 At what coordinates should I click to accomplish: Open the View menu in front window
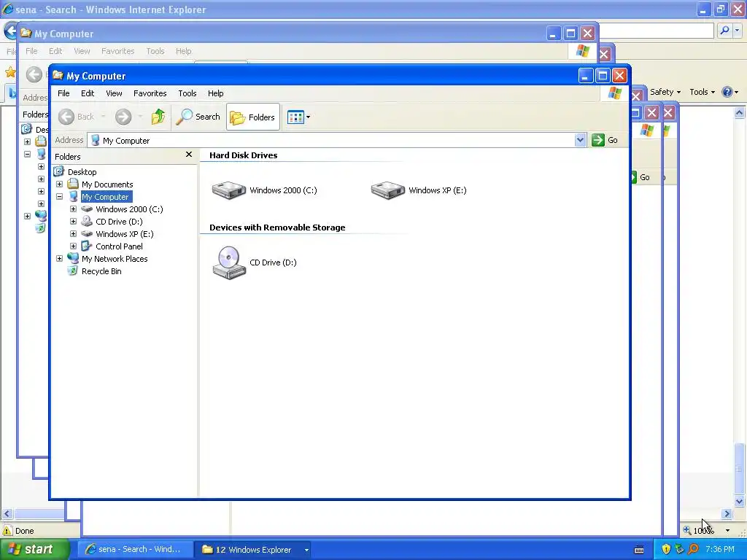tap(114, 93)
